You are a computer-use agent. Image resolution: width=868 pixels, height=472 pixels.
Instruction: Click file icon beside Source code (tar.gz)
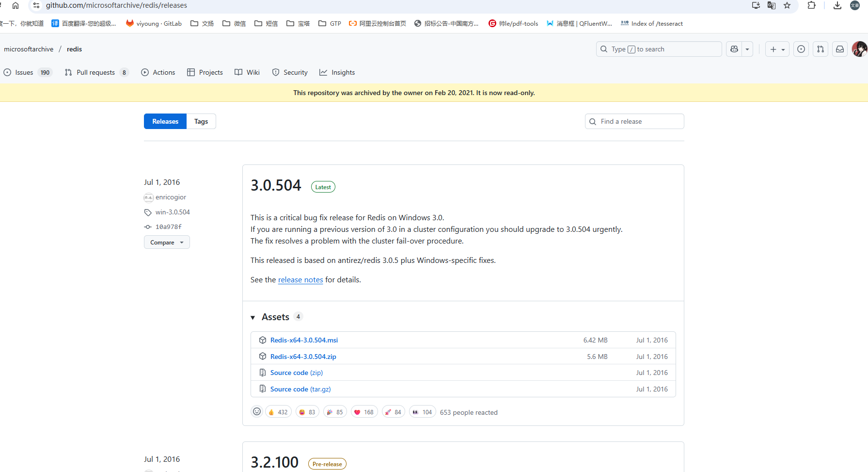[x=263, y=389]
